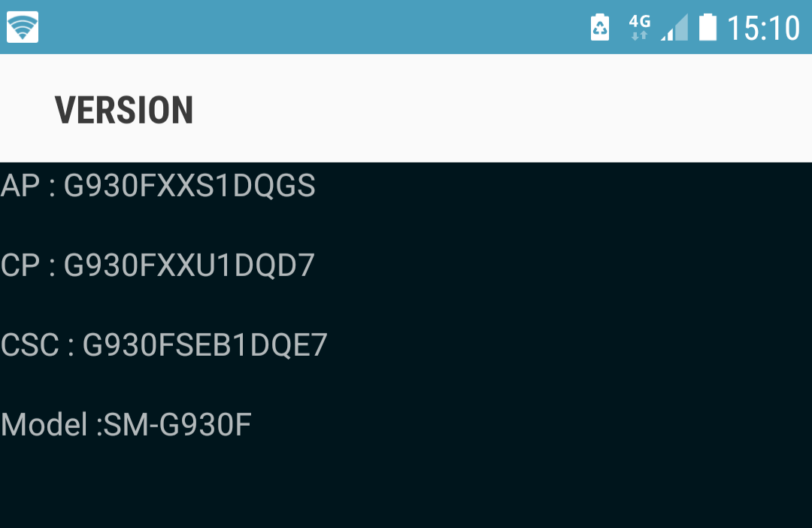Tap the Wi-Fi icon in status bar

click(23, 27)
